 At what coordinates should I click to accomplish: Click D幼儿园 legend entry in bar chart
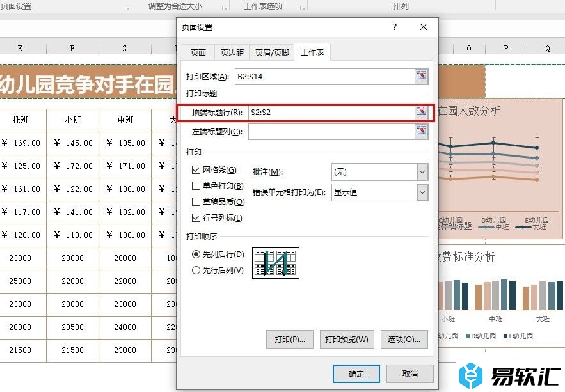[481, 336]
